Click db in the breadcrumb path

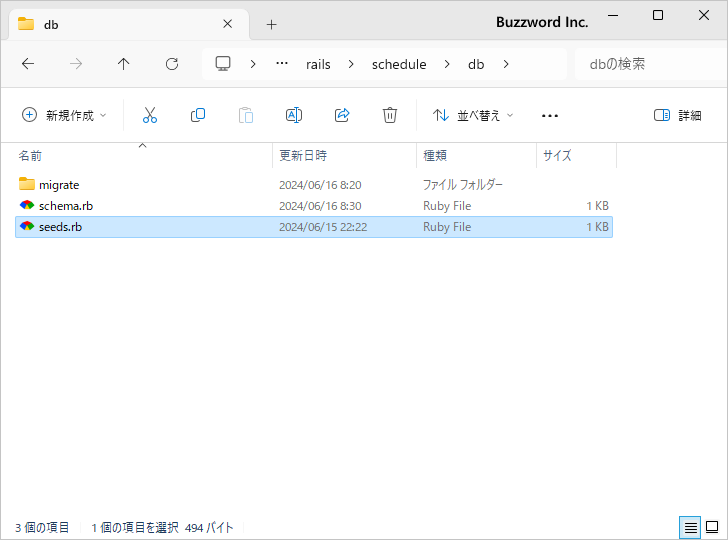pyautogui.click(x=476, y=64)
